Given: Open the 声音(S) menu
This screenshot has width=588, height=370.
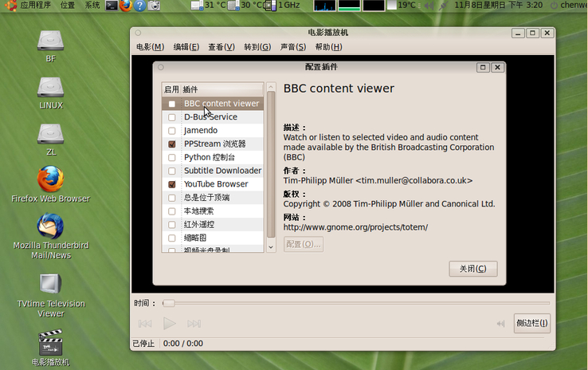Looking at the screenshot, I should pos(293,47).
